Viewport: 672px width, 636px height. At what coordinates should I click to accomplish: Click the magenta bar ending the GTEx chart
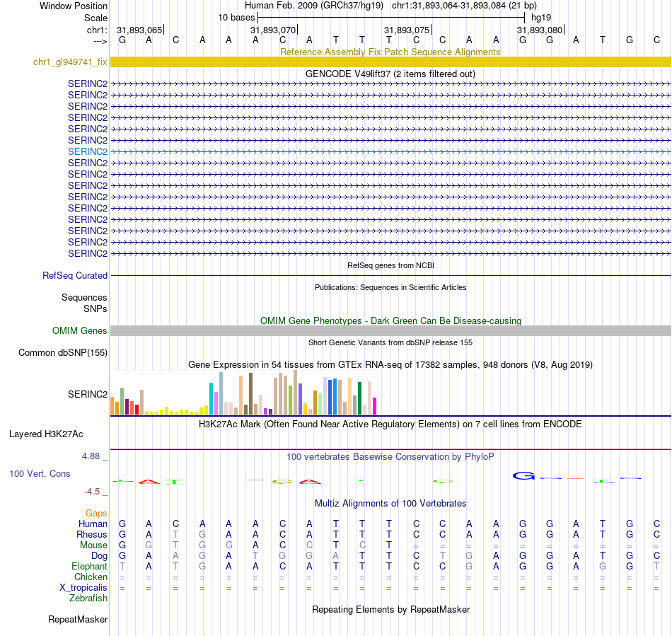pyautogui.click(x=374, y=406)
